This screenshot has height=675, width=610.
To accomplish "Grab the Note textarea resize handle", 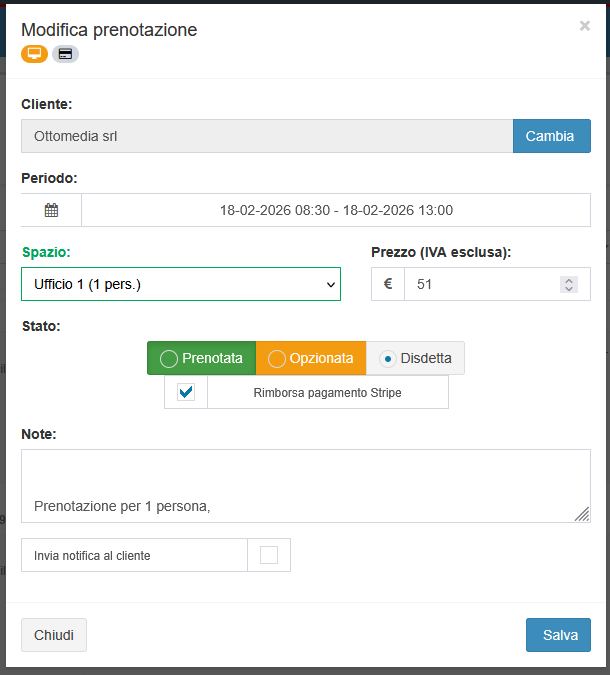I will 582,514.
